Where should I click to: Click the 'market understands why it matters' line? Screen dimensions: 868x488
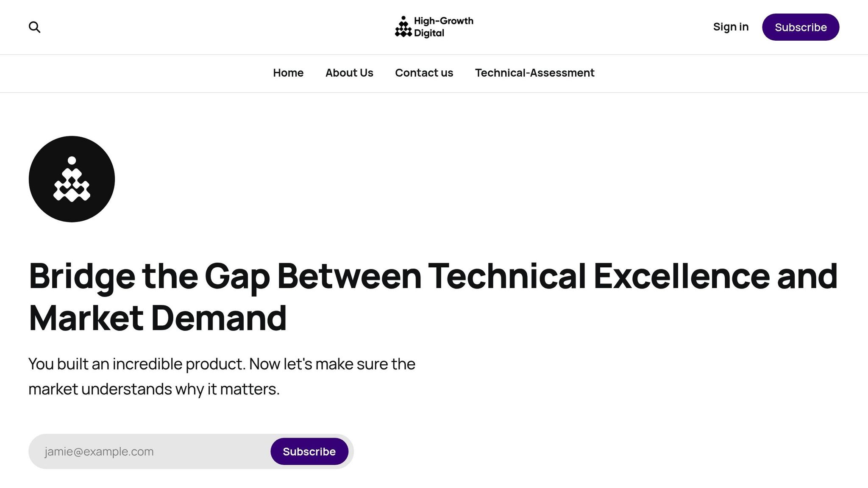[x=154, y=389]
